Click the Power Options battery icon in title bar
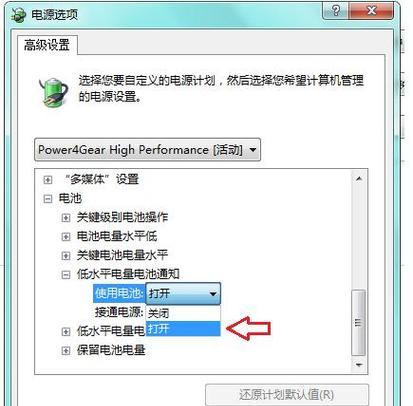 click(x=18, y=15)
